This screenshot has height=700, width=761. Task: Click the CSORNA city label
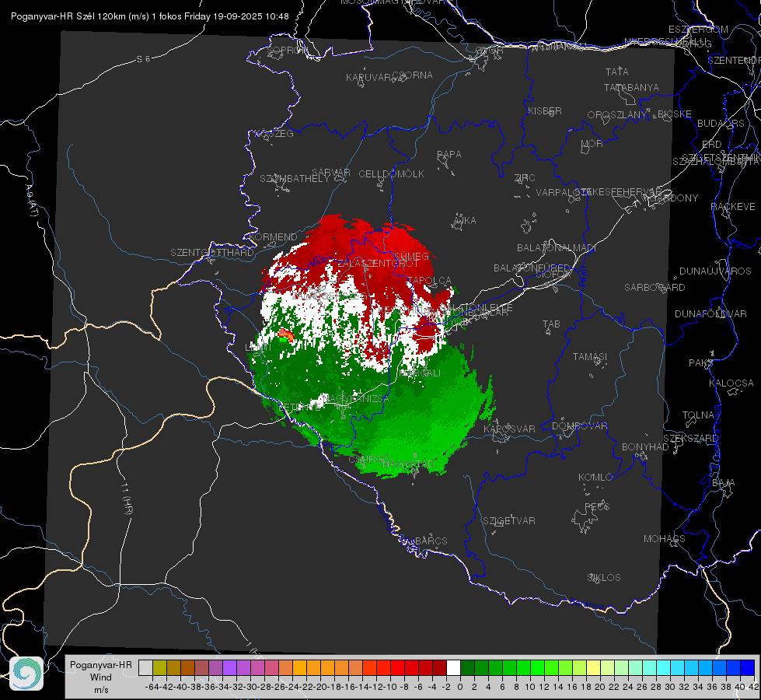point(413,75)
